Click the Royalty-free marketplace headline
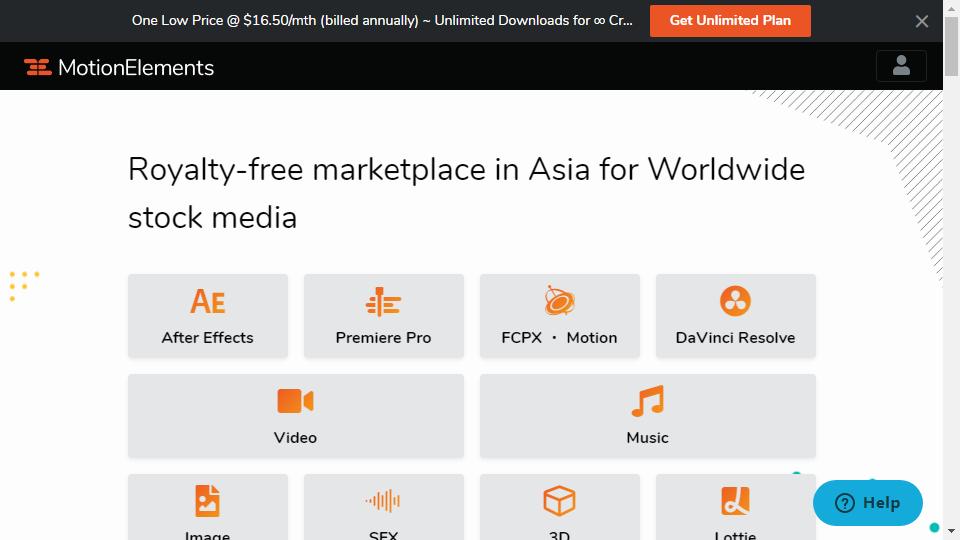960x540 pixels. [466, 193]
